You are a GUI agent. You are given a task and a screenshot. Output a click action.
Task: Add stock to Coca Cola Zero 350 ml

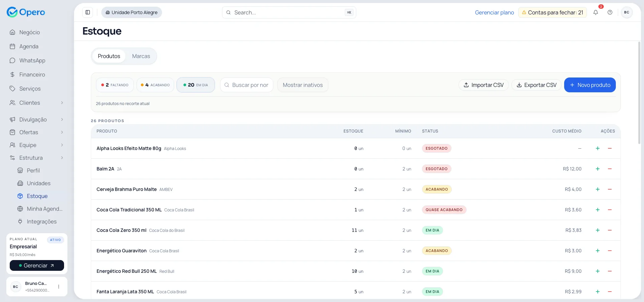(598, 230)
